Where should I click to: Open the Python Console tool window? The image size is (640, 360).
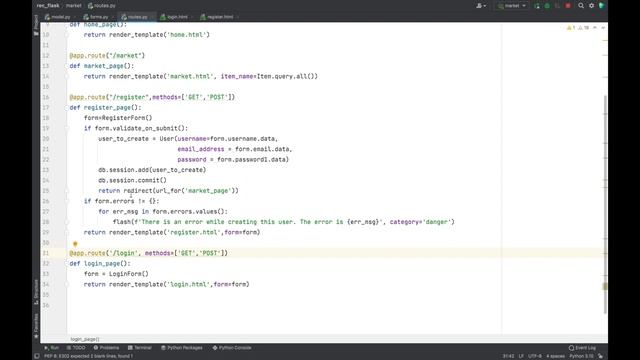232,348
